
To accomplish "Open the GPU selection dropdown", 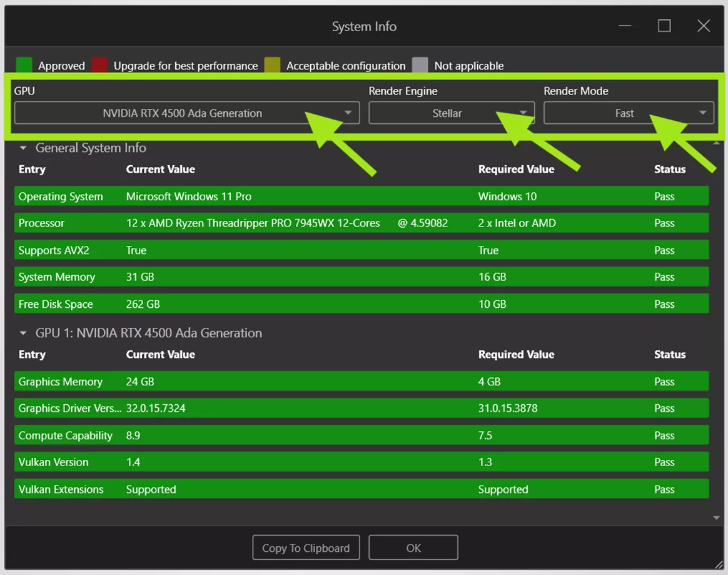I will coord(188,113).
